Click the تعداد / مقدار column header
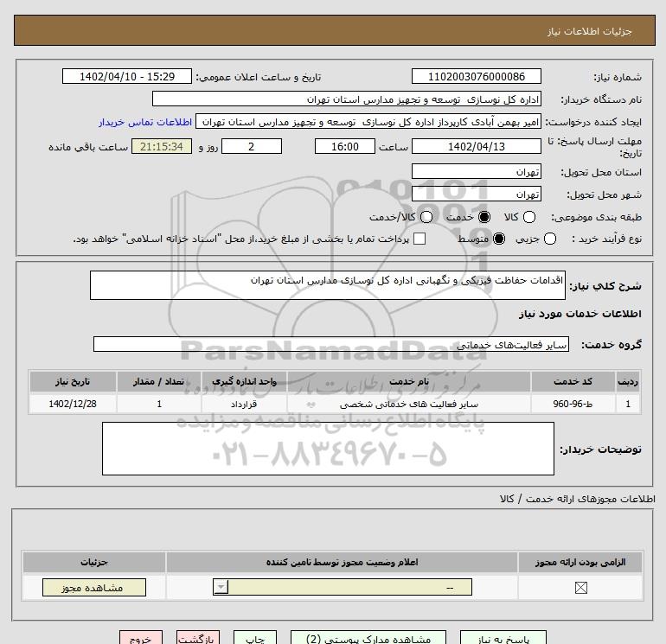Image resolution: width=666 pixels, height=644 pixels. (159, 381)
